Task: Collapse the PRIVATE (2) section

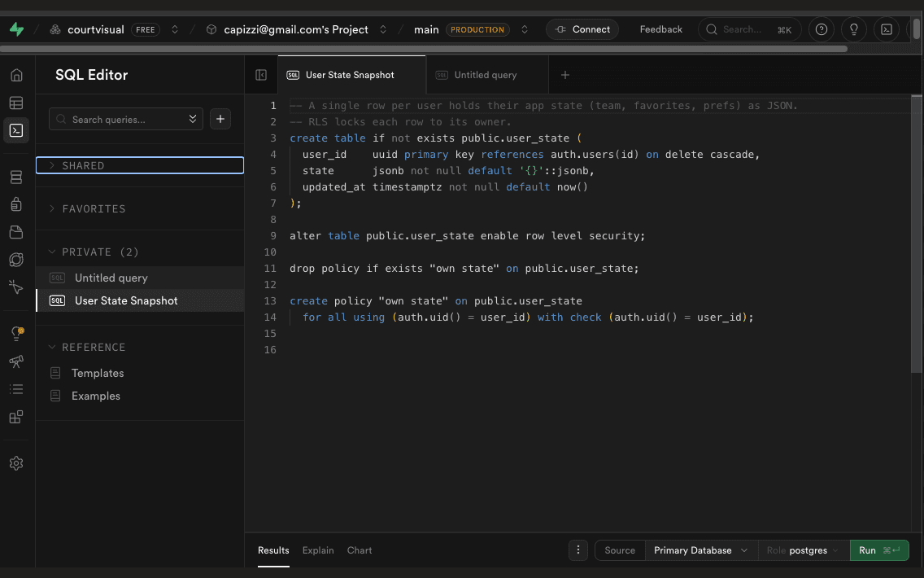Action: click(140, 252)
